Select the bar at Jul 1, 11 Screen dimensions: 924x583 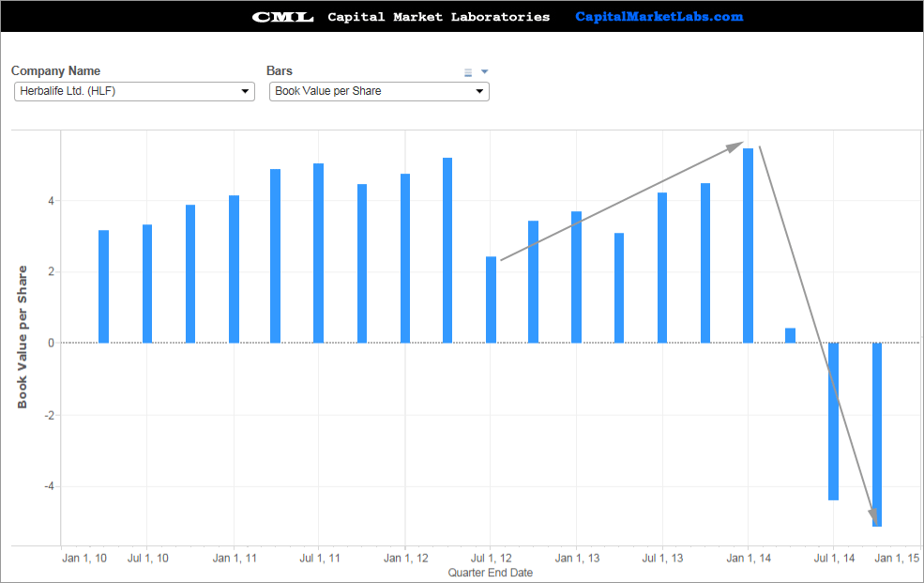point(318,253)
